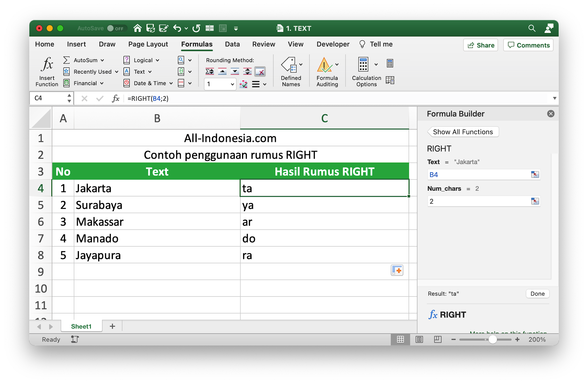Click the Calculation Options calculator icon
588x384 pixels.
pos(363,65)
